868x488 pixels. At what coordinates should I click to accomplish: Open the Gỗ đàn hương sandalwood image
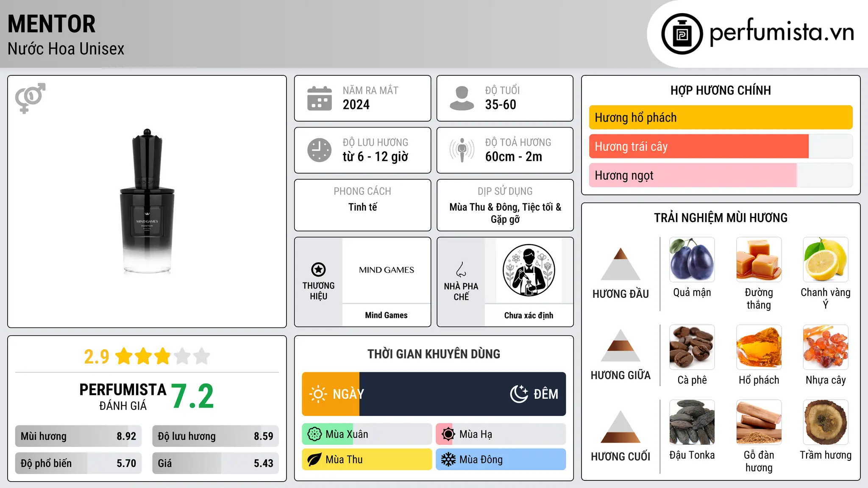(x=759, y=422)
